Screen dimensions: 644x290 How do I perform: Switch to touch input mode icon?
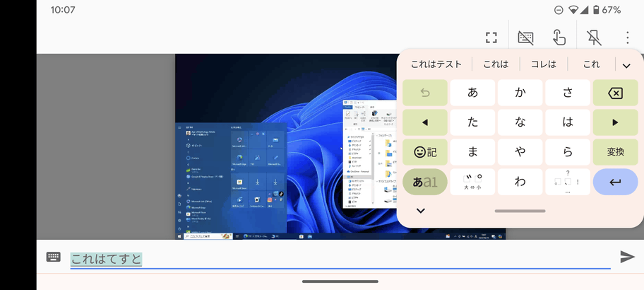tap(559, 37)
